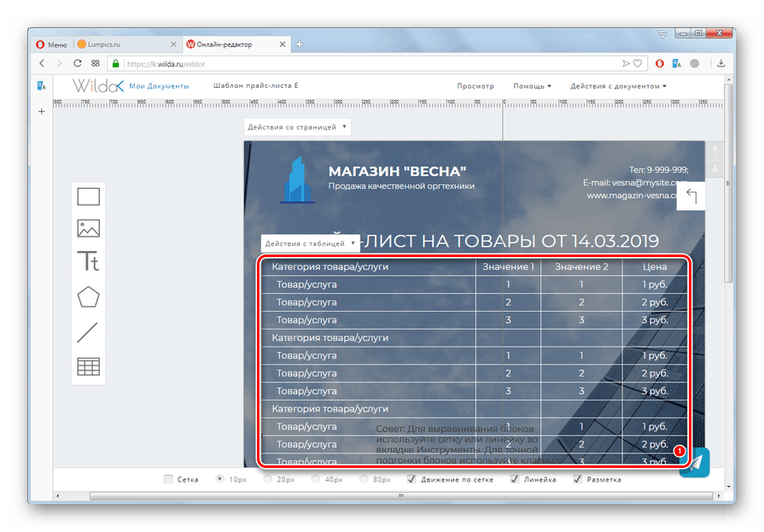Click Просмотр in top menu
Viewport: 764px width, 532px height.
[x=475, y=86]
